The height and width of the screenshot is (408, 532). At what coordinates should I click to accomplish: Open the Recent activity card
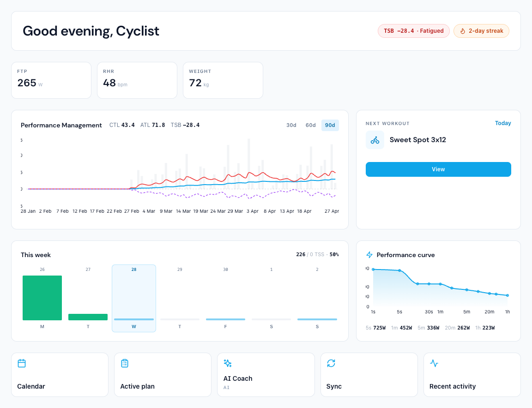[x=472, y=375]
